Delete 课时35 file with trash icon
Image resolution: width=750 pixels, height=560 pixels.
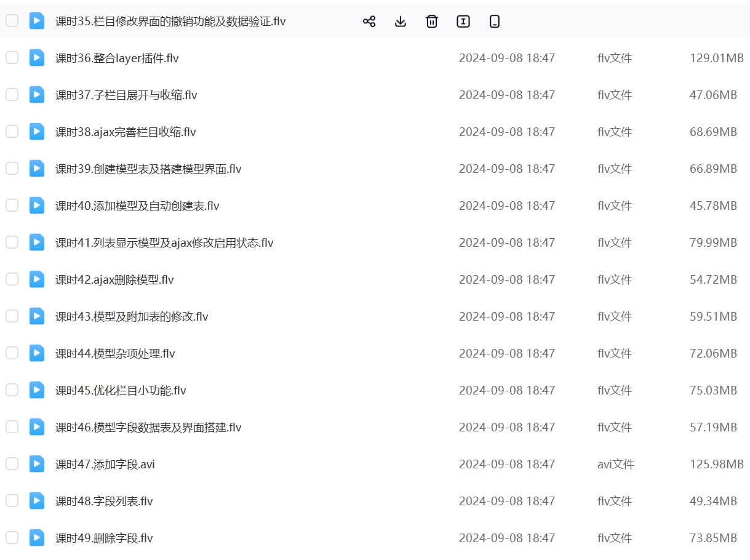432,22
